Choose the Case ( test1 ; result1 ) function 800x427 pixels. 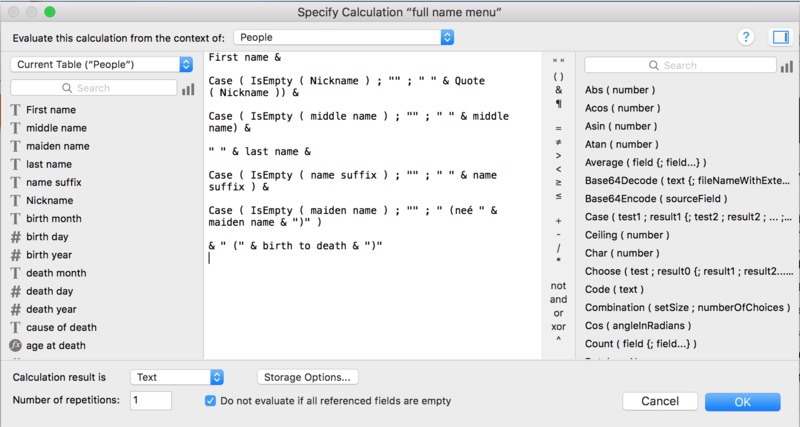(688, 217)
